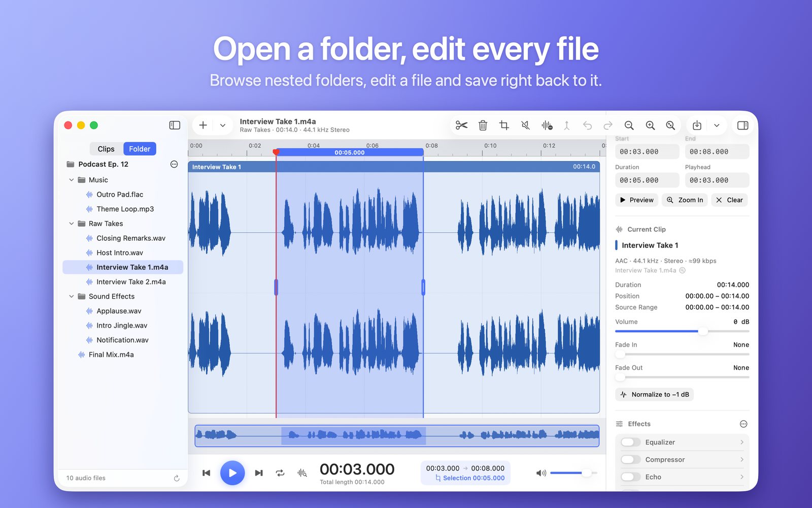This screenshot has width=812, height=508.
Task: Open the export options dropdown arrow
Action: (x=717, y=125)
